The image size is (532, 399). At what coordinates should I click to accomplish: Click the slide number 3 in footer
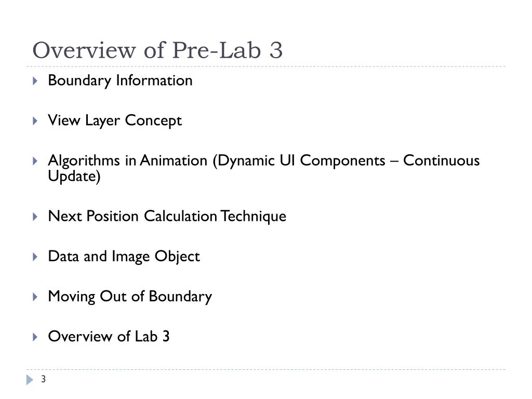click(x=44, y=379)
